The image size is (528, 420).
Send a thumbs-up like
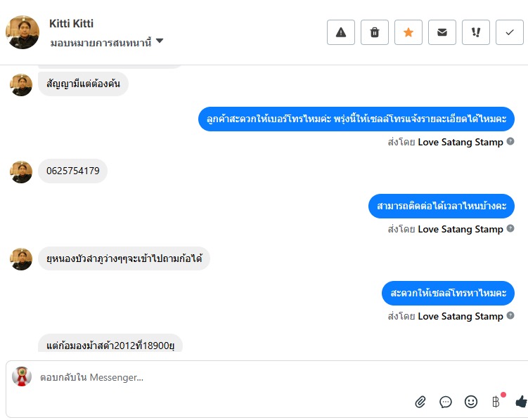tap(521, 402)
